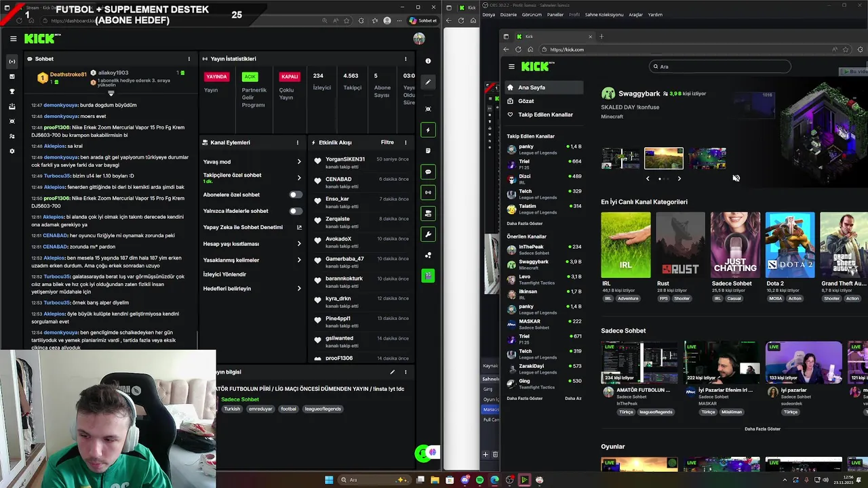
Task: Click the taskbar Ara search box
Action: [375, 480]
